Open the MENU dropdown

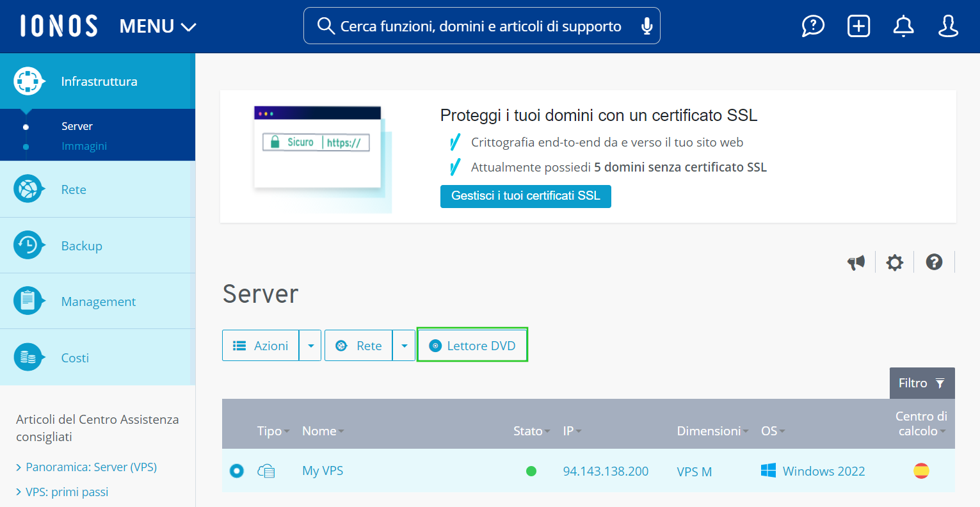coord(157,26)
